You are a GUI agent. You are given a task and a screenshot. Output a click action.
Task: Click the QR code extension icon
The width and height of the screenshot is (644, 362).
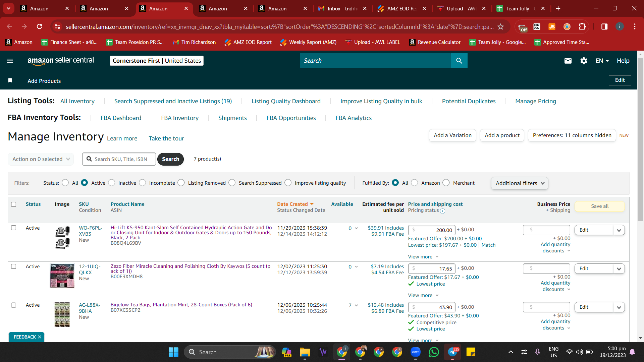click(537, 26)
